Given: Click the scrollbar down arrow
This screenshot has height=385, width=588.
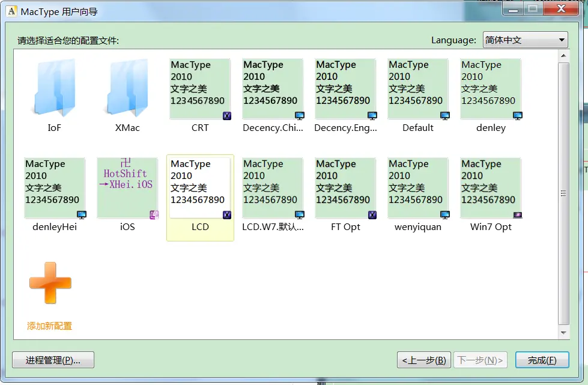Looking at the screenshot, I should pos(563,333).
